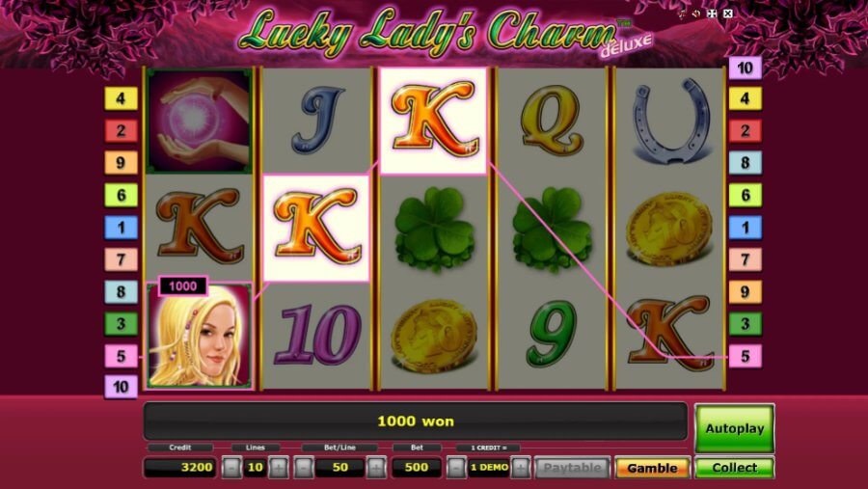This screenshot has width=868, height=489.
Task: Close the game with the X icon
Action: (728, 14)
